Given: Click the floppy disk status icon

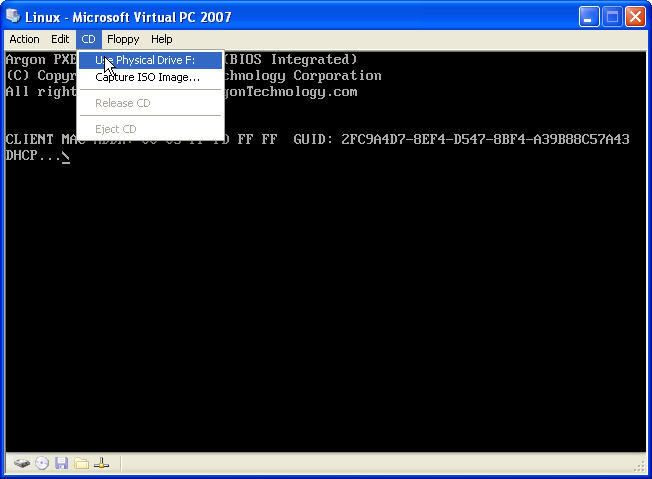Looking at the screenshot, I should click(62, 463).
